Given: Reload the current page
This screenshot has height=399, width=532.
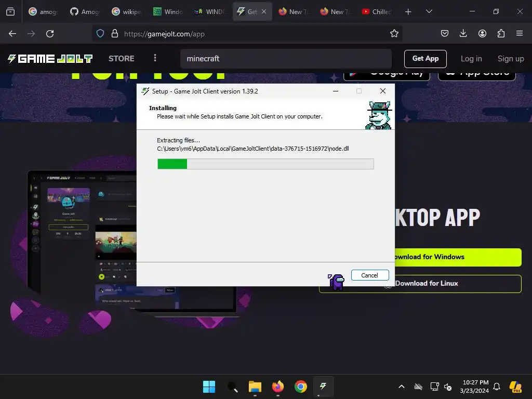Looking at the screenshot, I should 50,34.
